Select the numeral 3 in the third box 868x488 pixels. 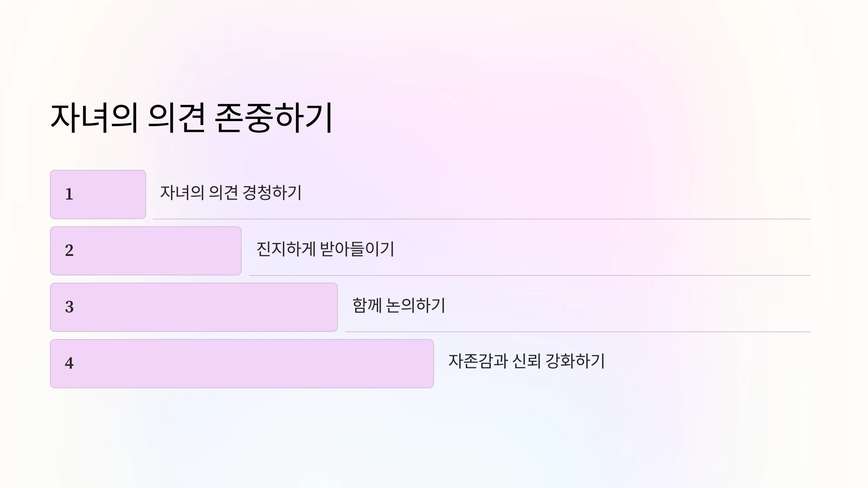pyautogui.click(x=69, y=307)
